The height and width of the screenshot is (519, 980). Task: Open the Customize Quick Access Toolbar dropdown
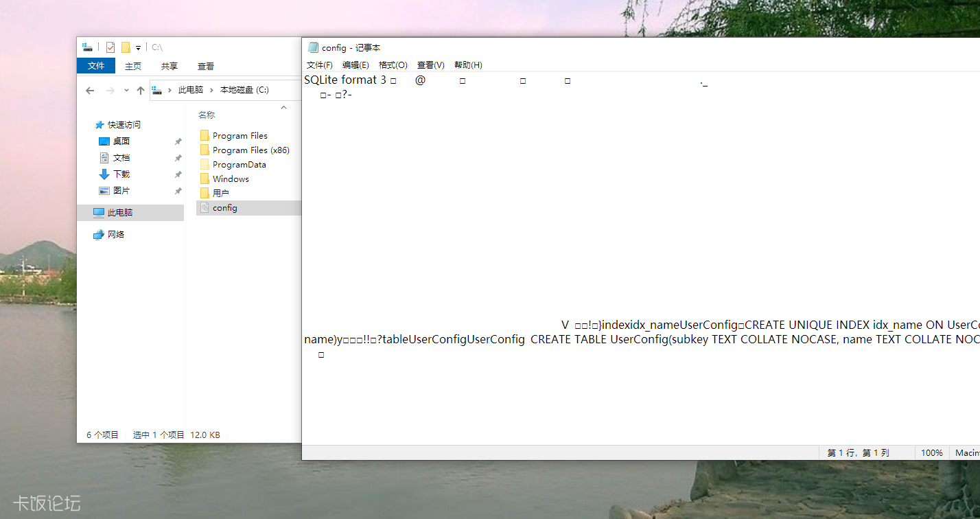pos(138,48)
